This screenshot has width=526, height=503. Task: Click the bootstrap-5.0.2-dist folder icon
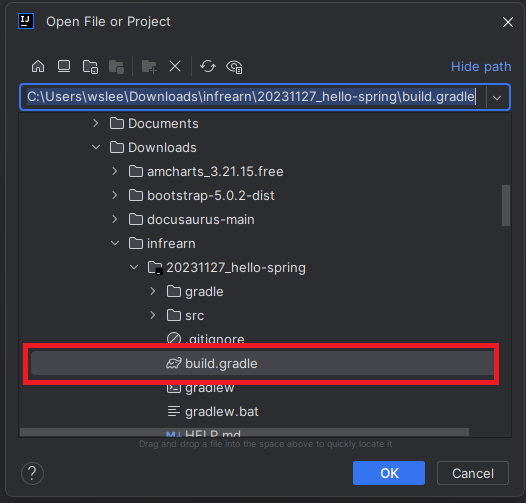136,195
